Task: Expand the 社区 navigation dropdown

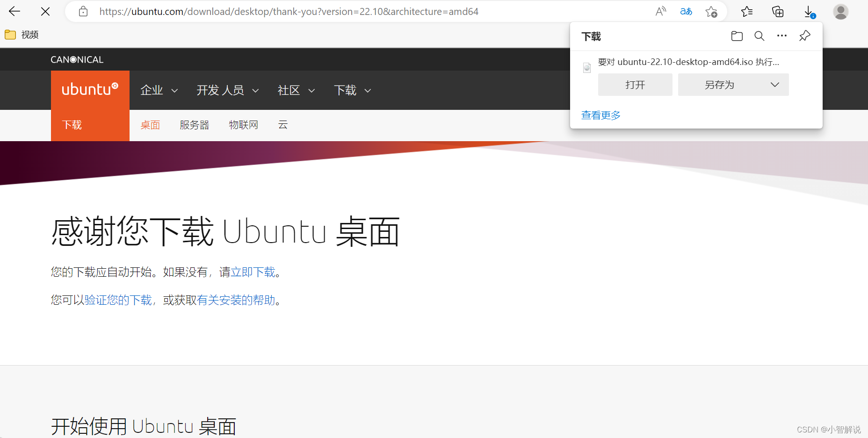Action: pos(296,90)
